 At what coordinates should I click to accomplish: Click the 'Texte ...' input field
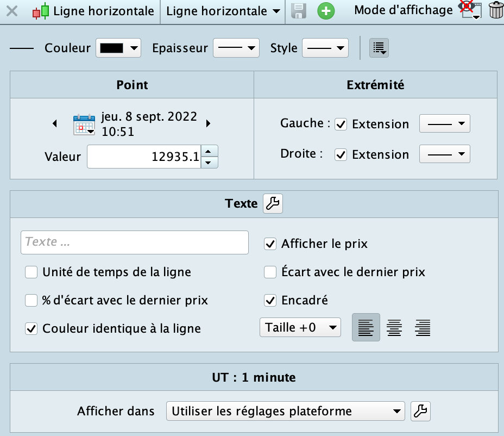[134, 242]
